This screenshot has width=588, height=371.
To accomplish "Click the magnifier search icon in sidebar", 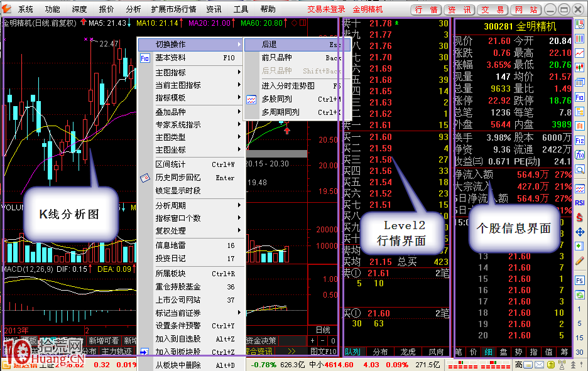I will tap(580, 169).
